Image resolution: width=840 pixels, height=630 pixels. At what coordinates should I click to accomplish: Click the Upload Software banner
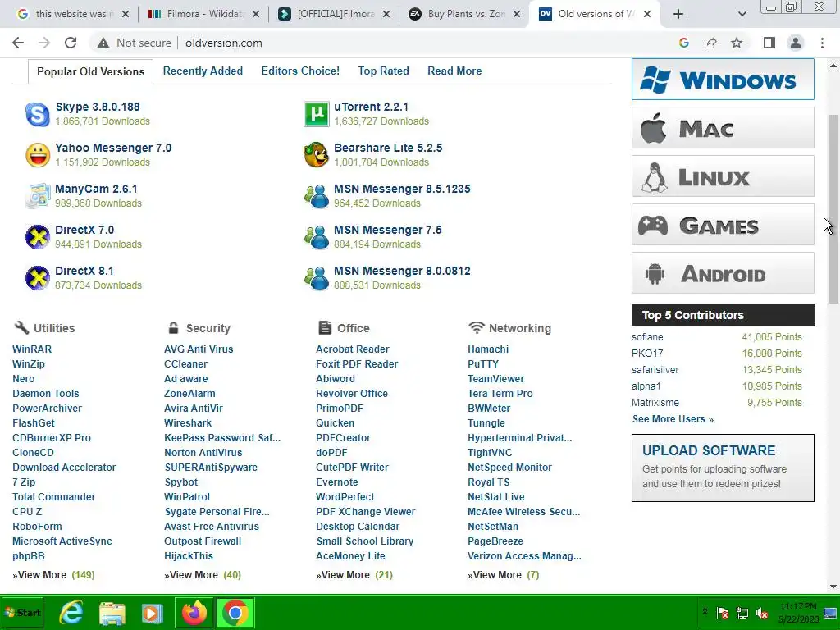tap(723, 468)
